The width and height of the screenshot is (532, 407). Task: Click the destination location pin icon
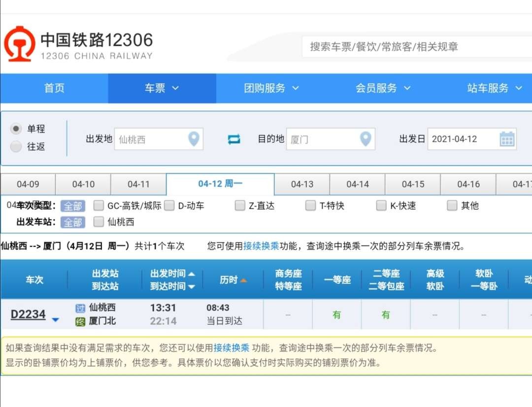click(x=366, y=139)
